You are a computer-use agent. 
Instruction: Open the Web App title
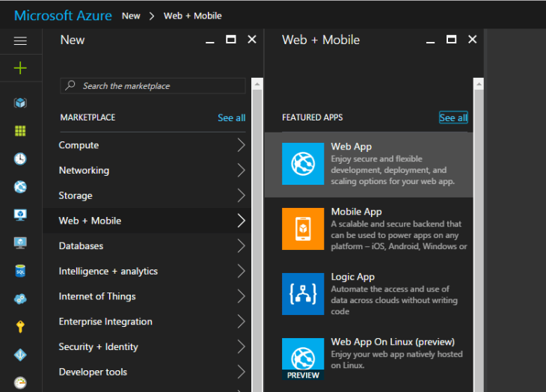tap(352, 147)
